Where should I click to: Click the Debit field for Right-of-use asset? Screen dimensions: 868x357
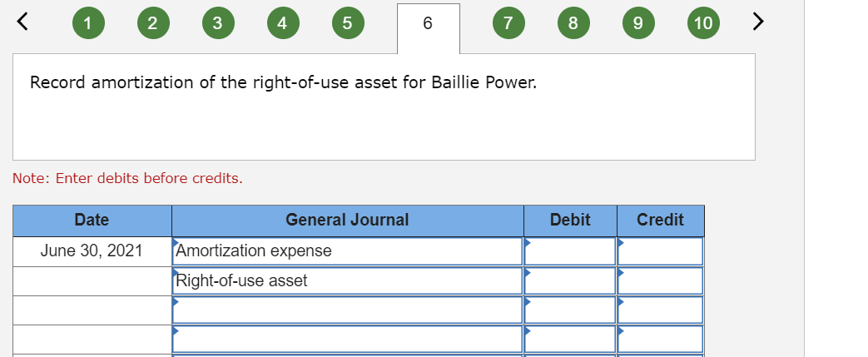[x=570, y=281]
